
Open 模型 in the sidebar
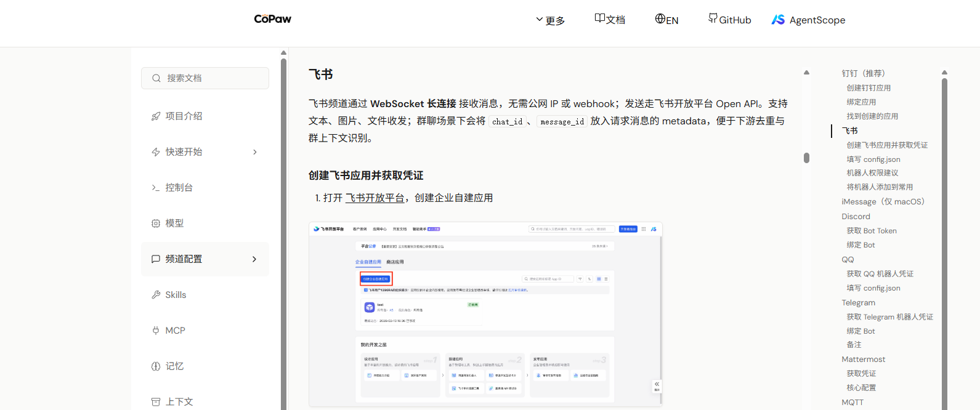pyautogui.click(x=205, y=223)
